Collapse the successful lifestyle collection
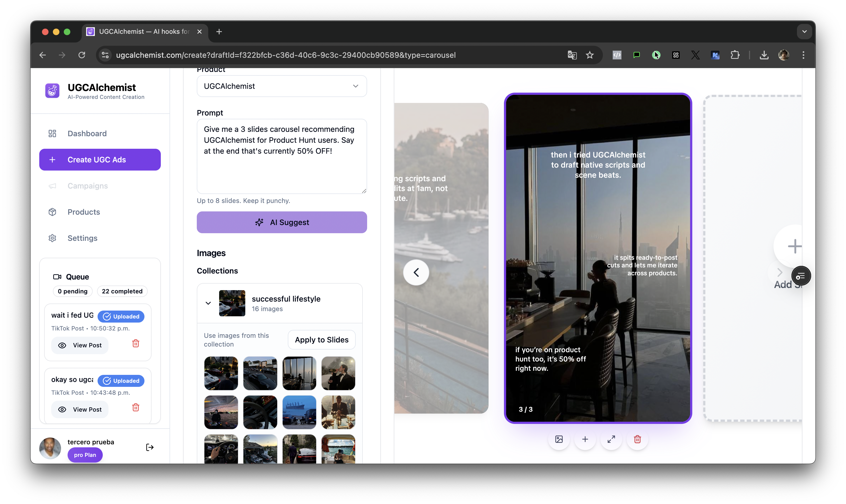 [x=208, y=303]
